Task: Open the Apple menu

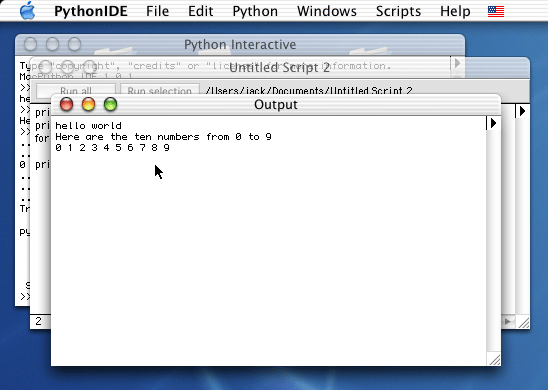Action: [x=27, y=11]
